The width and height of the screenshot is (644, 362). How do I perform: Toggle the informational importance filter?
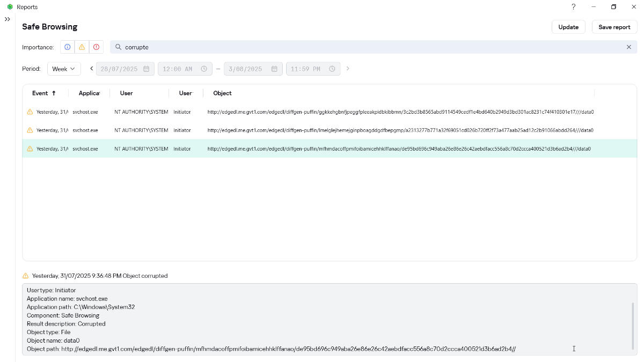tap(68, 47)
